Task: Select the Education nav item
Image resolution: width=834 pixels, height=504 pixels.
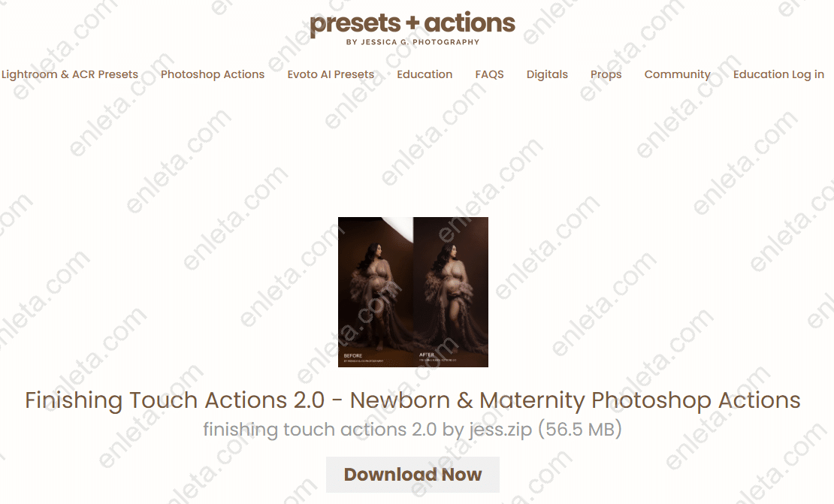Action: (x=425, y=74)
